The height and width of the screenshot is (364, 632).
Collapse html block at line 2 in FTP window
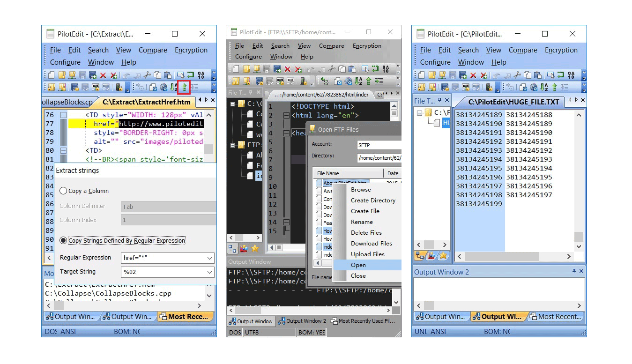[286, 115]
